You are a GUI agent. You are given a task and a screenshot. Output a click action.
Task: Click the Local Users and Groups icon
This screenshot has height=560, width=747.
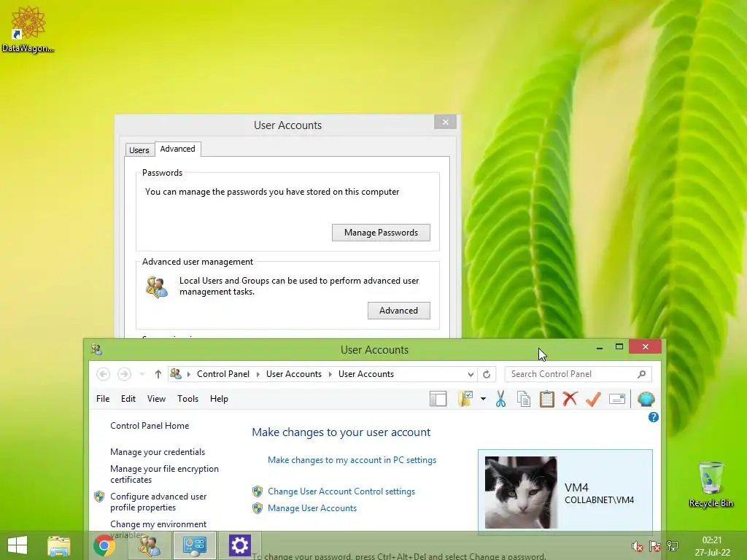[x=157, y=287]
